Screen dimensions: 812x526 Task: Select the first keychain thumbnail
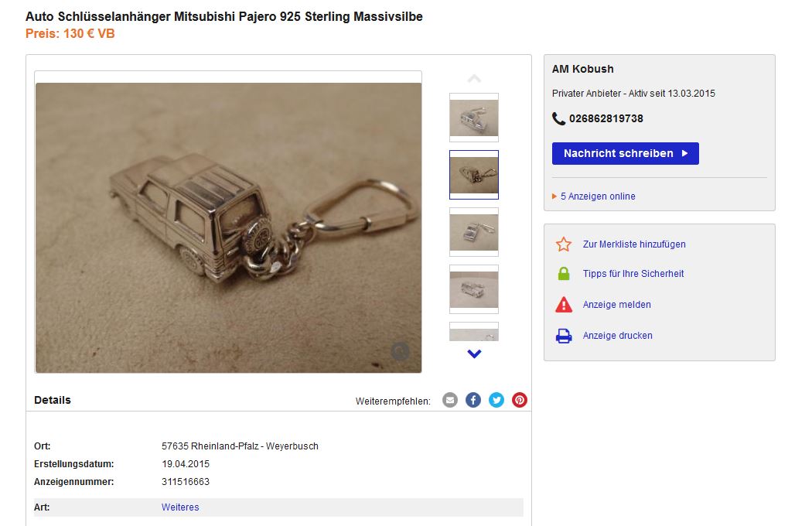pos(474,118)
